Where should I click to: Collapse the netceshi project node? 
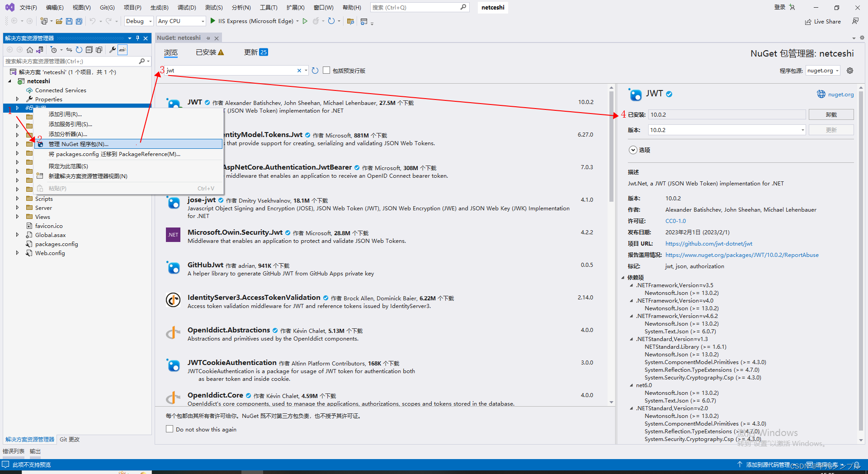coord(9,81)
